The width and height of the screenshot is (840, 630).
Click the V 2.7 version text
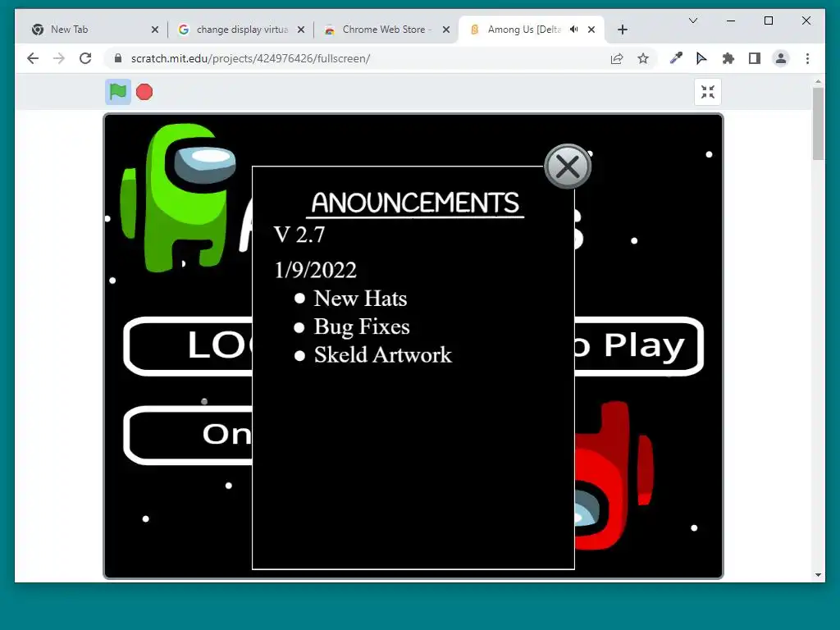(x=299, y=235)
